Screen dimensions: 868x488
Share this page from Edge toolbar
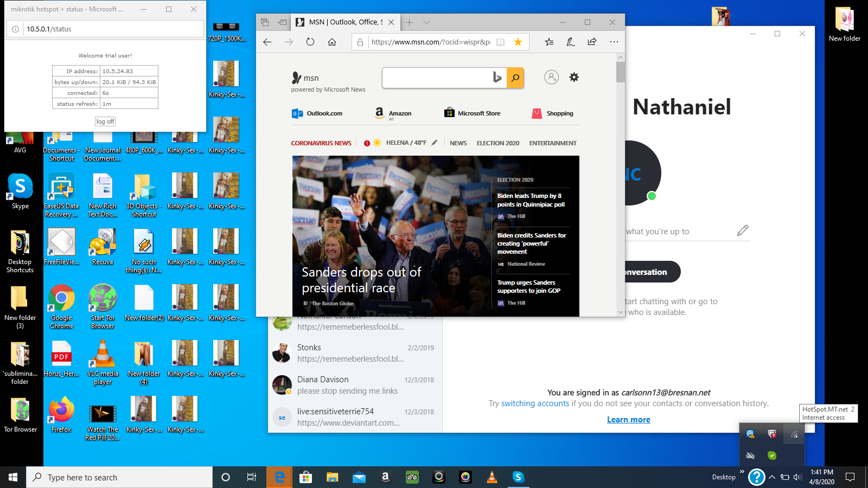(592, 42)
